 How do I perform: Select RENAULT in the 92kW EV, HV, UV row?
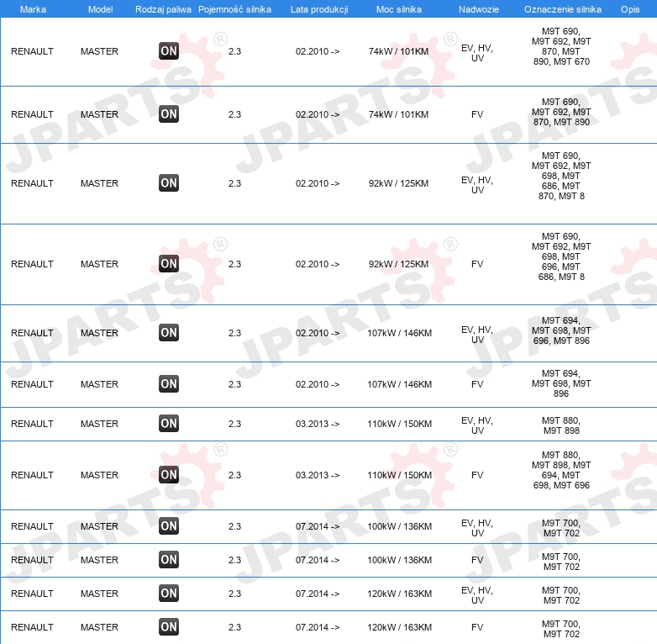[x=32, y=183]
